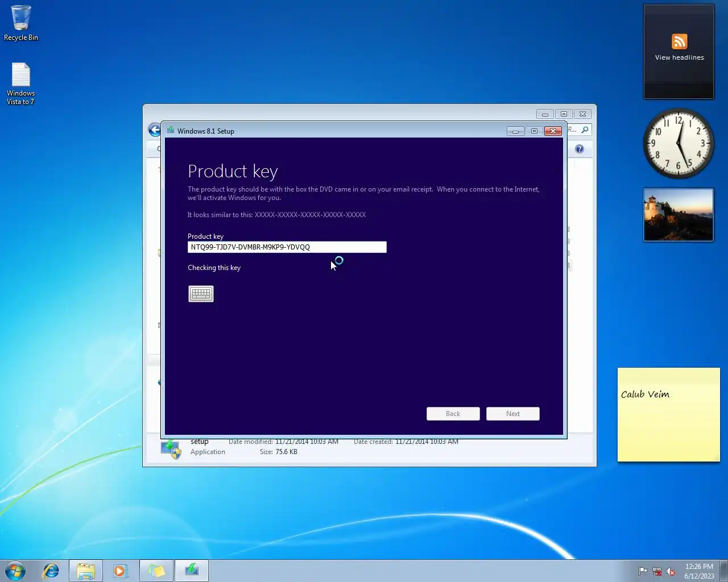This screenshot has width=728, height=582.
Task: Click the Windows Setup taskbar button
Action: (x=192, y=571)
